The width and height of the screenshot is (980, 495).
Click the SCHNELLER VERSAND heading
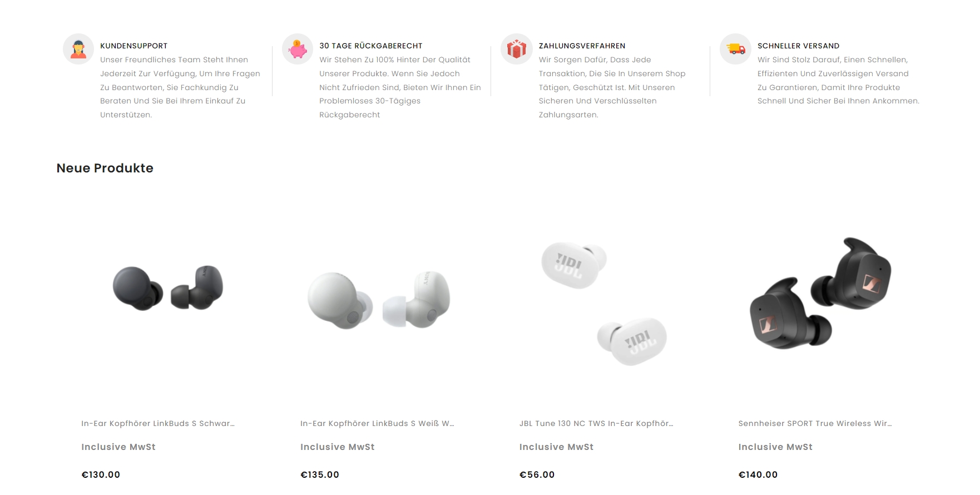tap(798, 46)
